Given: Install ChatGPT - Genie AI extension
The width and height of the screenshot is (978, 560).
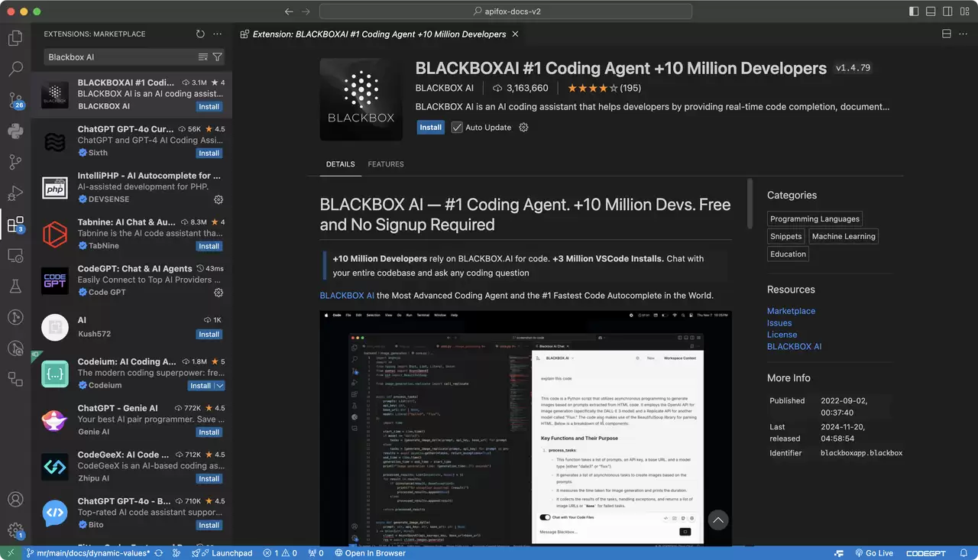Looking at the screenshot, I should pyautogui.click(x=209, y=432).
